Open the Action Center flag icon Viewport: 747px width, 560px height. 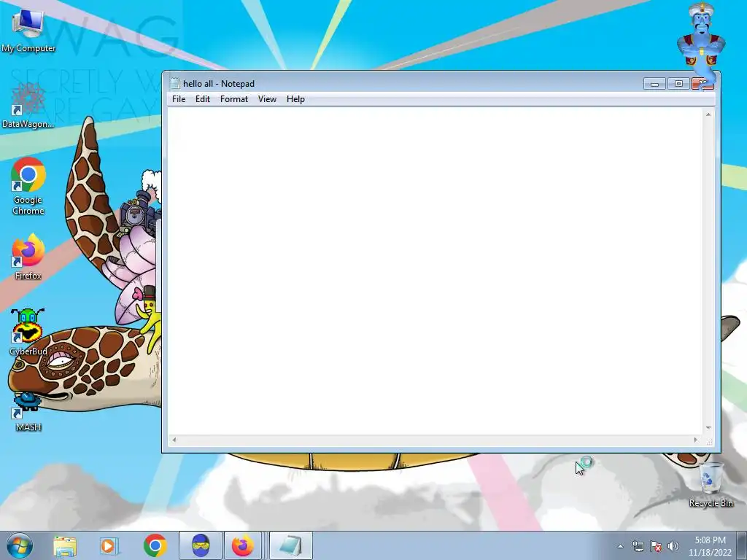tap(656, 546)
